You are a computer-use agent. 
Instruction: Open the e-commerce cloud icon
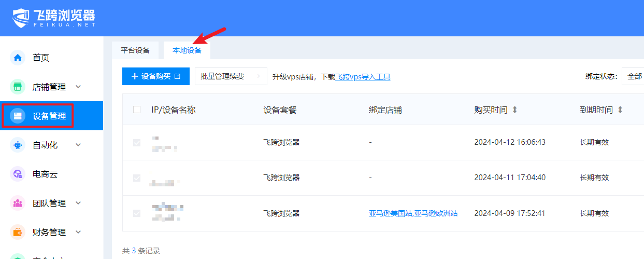[x=18, y=174]
